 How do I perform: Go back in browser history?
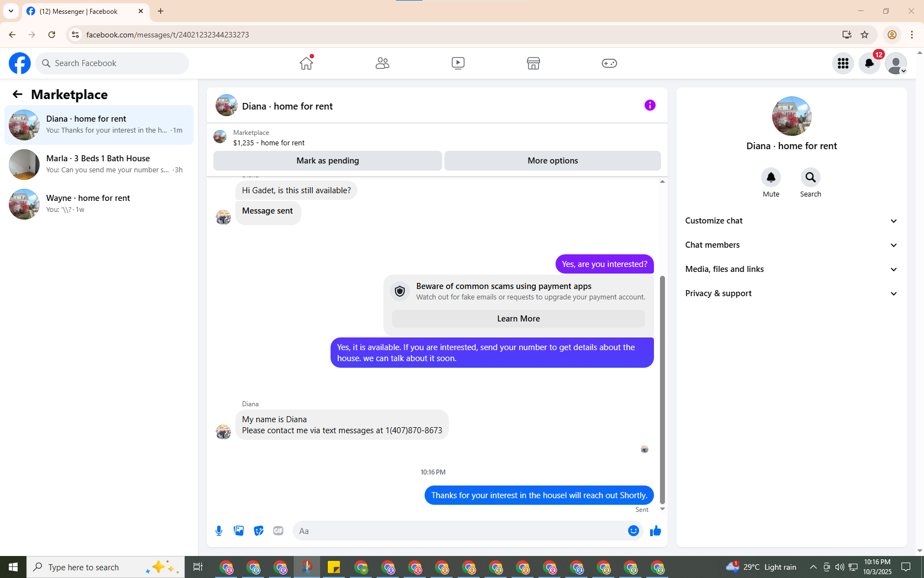12,35
